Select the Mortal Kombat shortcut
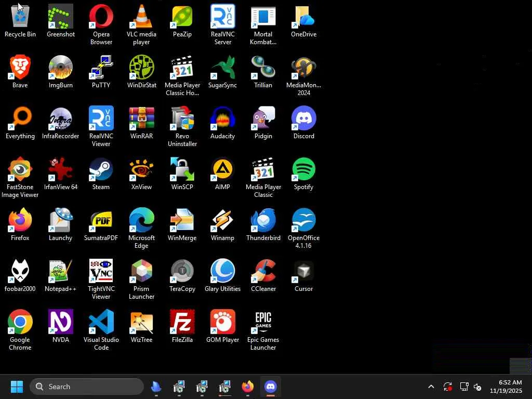532x399 pixels. coord(263,16)
